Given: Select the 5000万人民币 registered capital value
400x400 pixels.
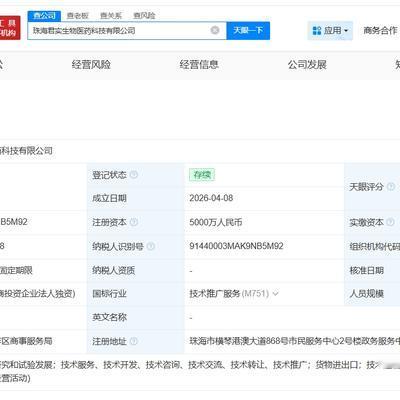Looking at the screenshot, I should point(216,222).
